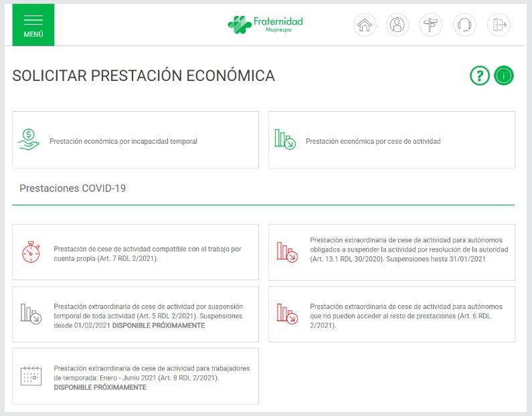
Task: Click the hand with coin icon
Action: click(29, 139)
